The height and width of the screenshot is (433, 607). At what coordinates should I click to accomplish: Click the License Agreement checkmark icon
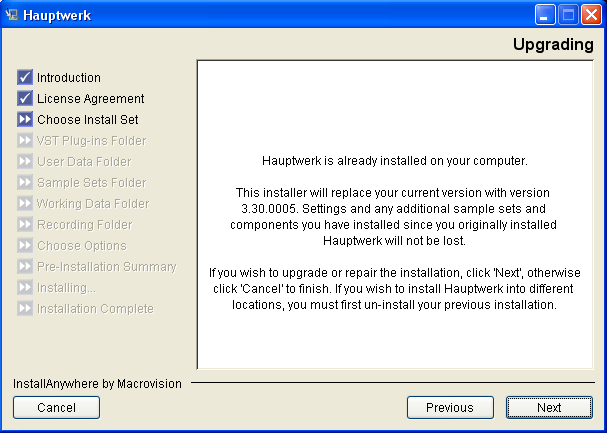pyautogui.click(x=25, y=98)
